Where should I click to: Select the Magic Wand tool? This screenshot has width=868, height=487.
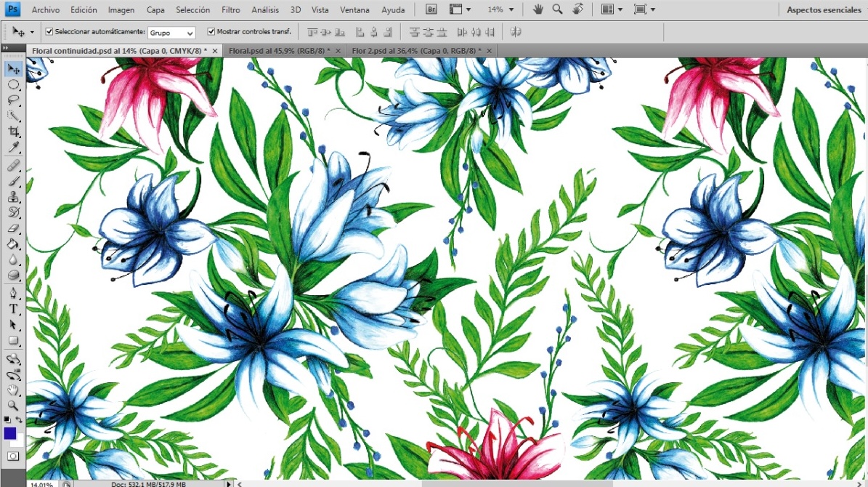tap(13, 116)
